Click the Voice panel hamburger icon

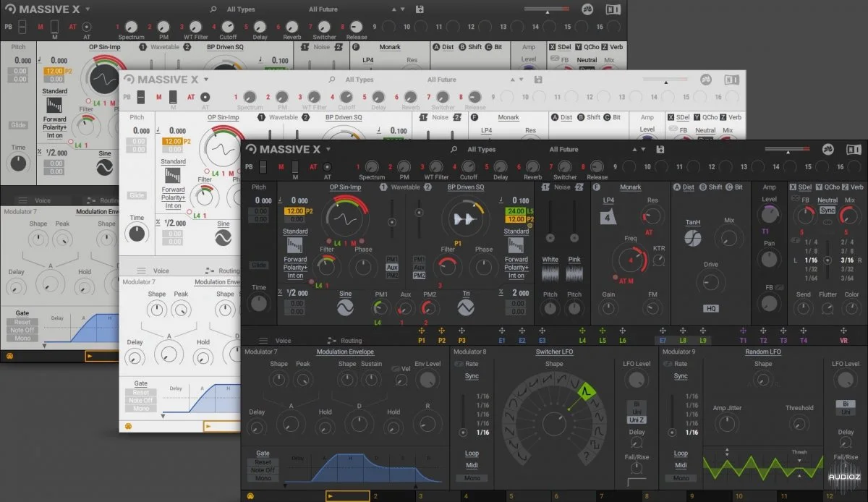tap(263, 341)
